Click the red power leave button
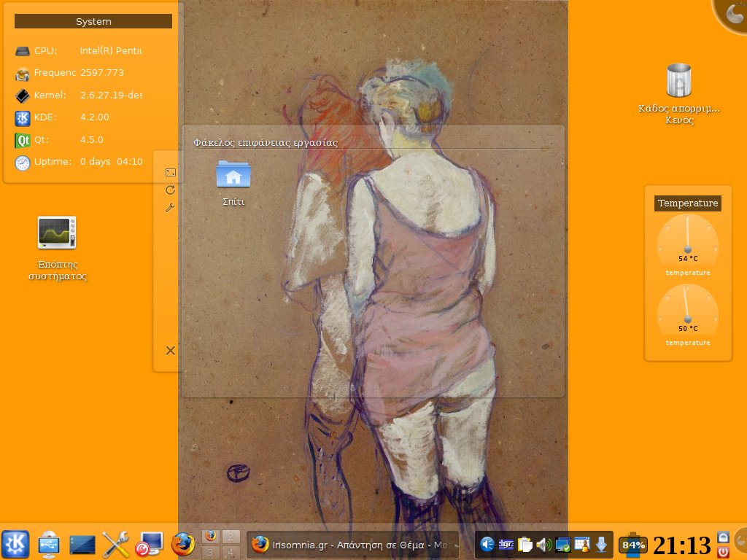747x560 pixels. 723,552
